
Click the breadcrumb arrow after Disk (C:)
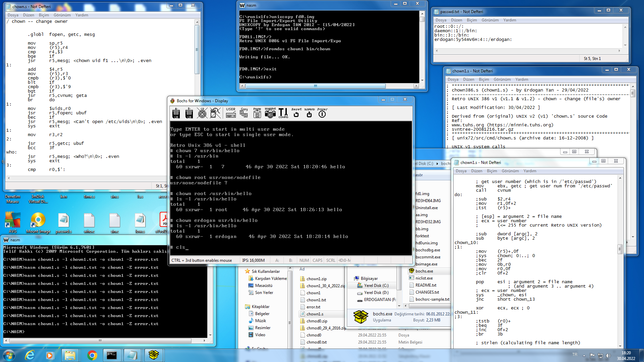coord(437,164)
